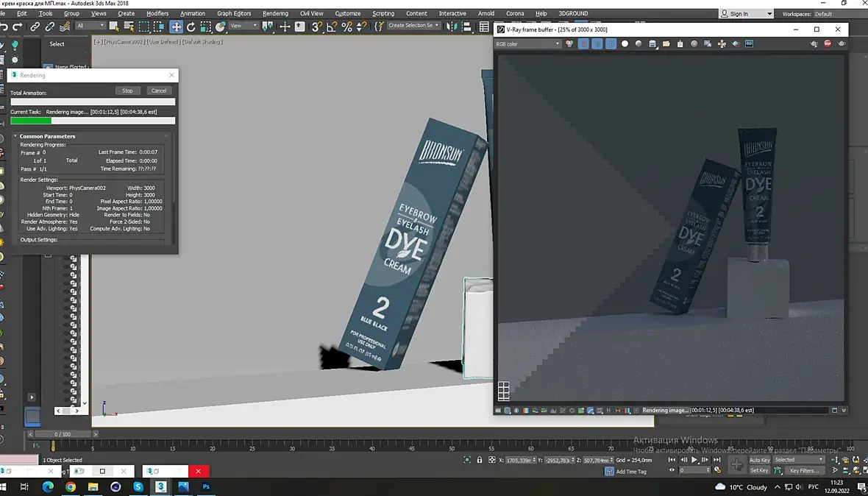Image resolution: width=868 pixels, height=496 pixels.
Task: Open the Scripting menu
Action: (x=383, y=13)
